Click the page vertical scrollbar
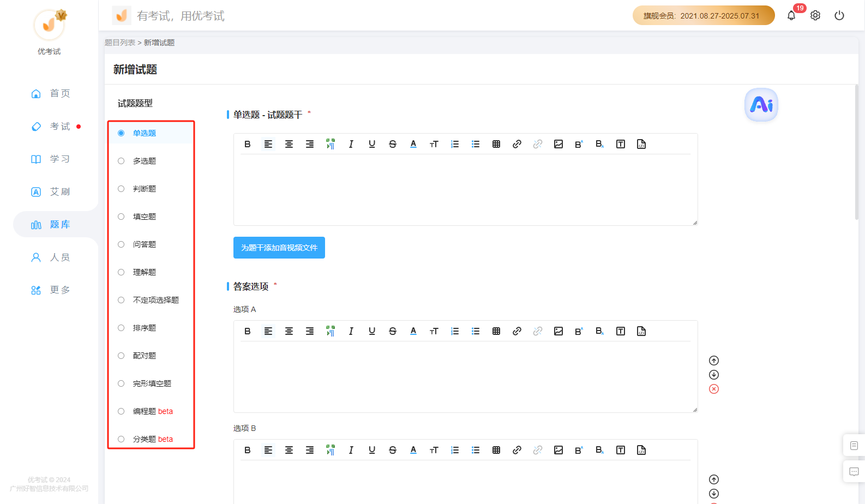The image size is (865, 504). tap(856, 152)
